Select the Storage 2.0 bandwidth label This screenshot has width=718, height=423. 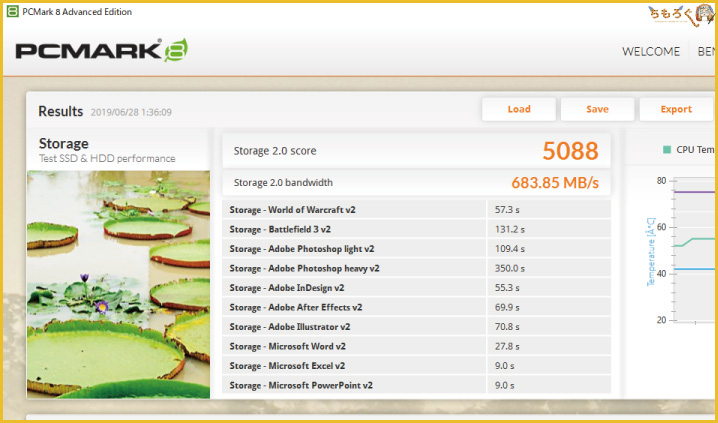tap(283, 183)
